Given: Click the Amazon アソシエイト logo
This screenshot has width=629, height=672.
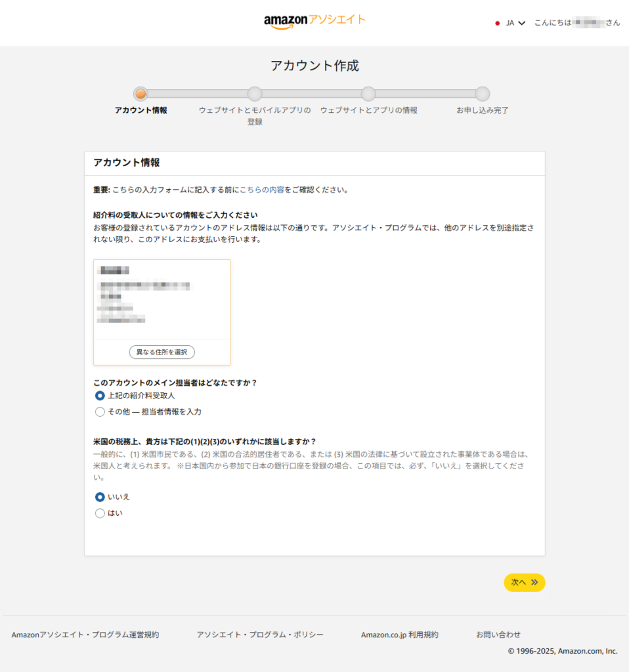Looking at the screenshot, I should [314, 22].
